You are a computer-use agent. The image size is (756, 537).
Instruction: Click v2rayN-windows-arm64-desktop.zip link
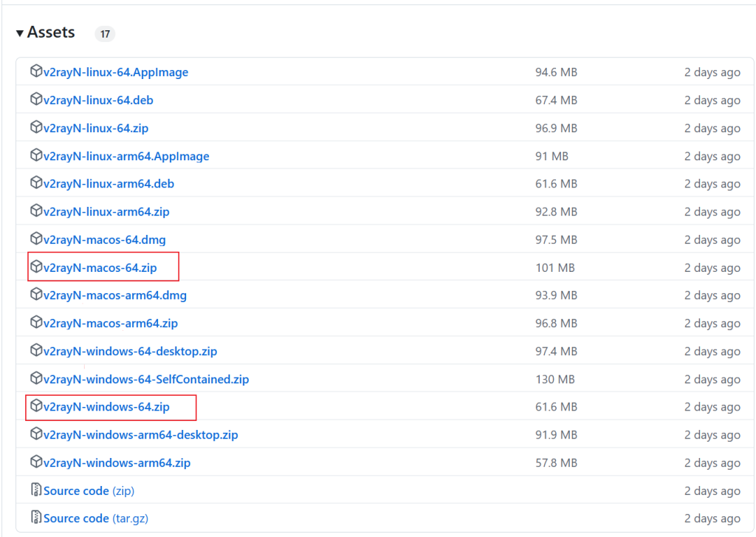[x=140, y=434]
